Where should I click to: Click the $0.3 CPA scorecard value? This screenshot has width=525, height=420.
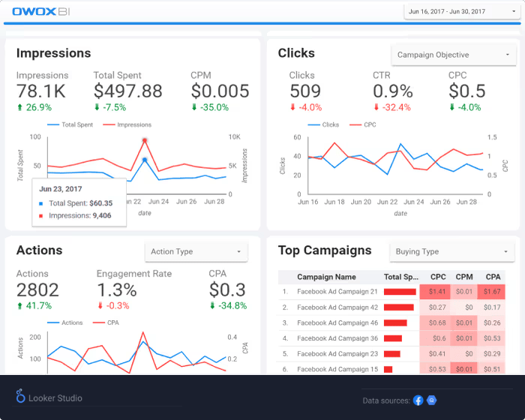227,289
